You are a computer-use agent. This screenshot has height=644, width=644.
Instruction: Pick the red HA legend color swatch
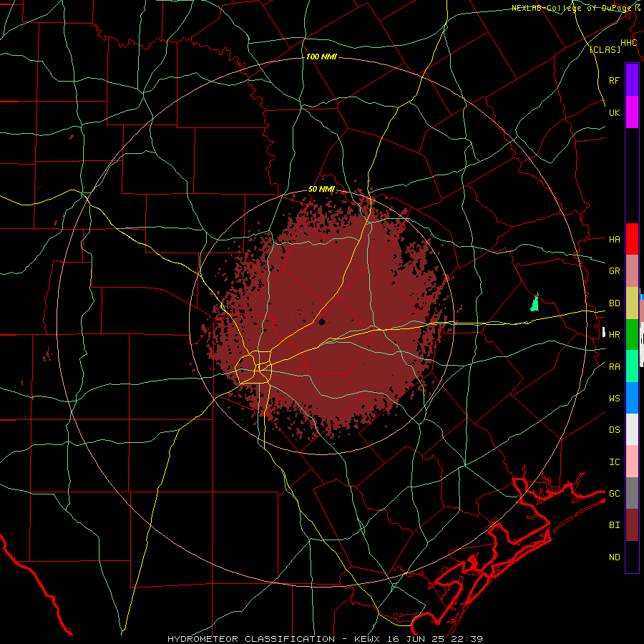[x=632, y=239]
